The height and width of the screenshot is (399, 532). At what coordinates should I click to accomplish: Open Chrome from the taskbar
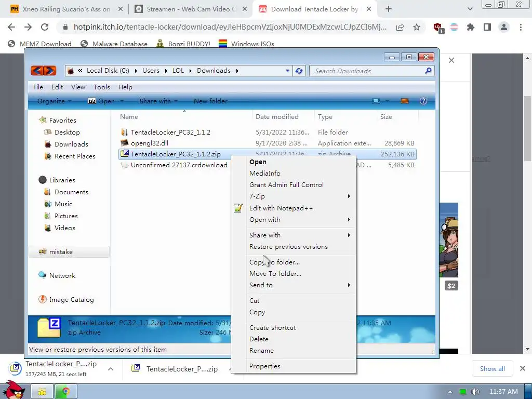66,392
